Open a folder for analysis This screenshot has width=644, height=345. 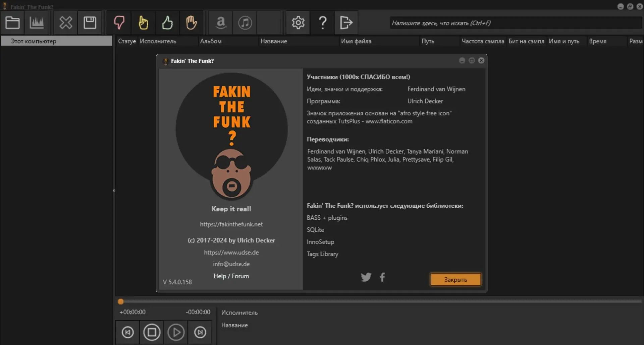point(12,22)
